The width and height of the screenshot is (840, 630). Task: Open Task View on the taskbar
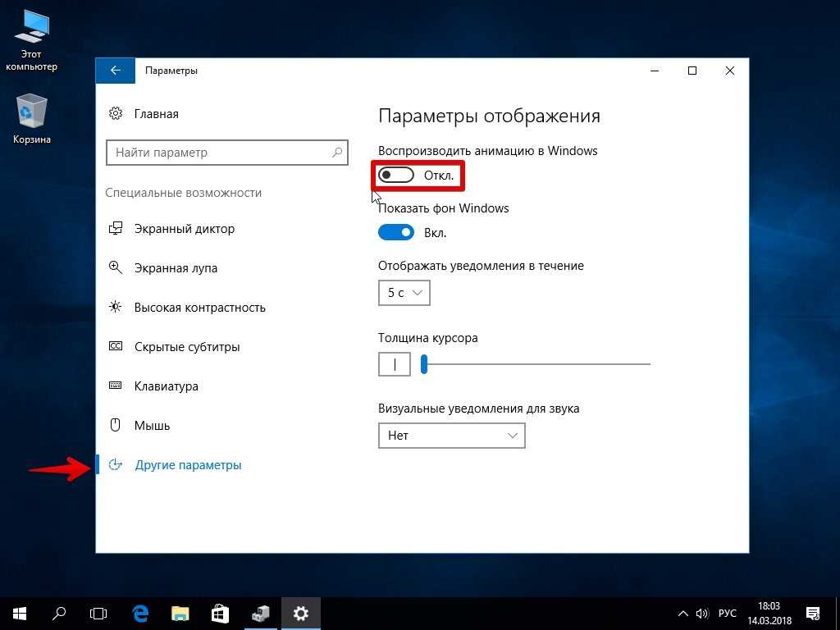tap(98, 614)
